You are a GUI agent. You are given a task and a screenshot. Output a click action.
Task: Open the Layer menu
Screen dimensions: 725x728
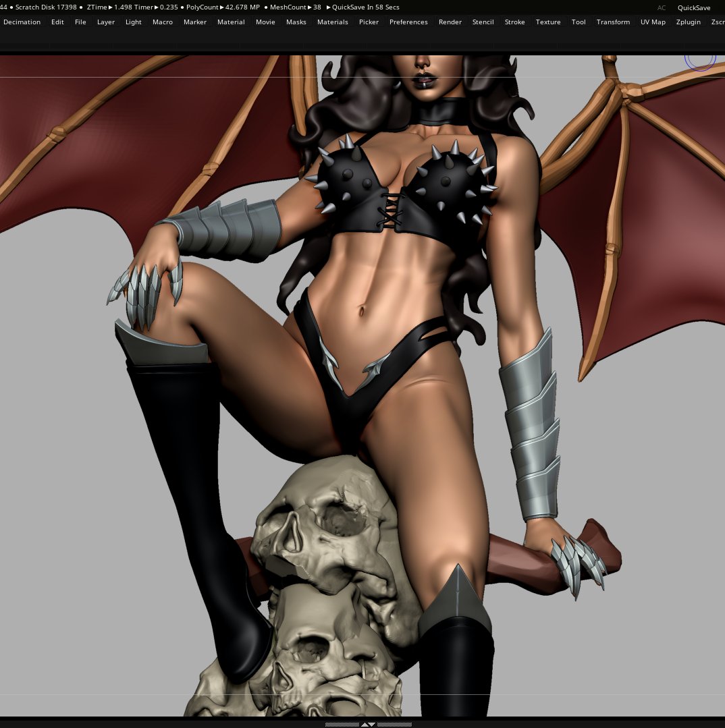pos(106,22)
